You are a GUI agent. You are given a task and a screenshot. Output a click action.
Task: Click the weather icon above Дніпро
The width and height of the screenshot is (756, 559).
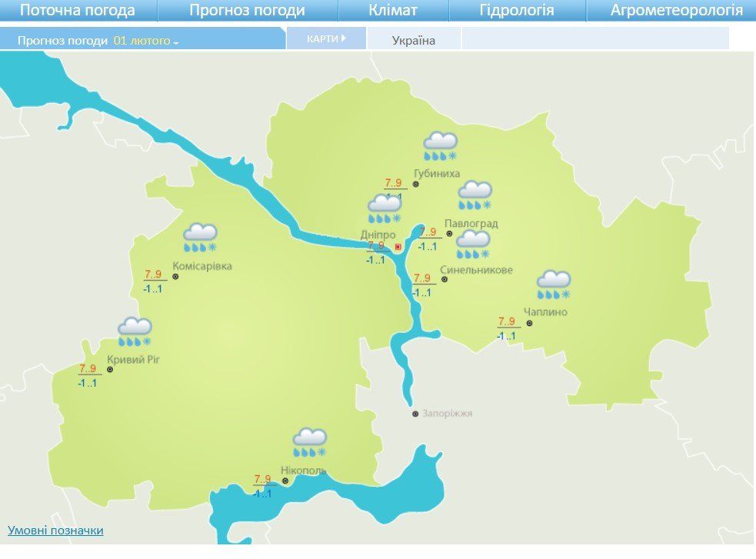(x=385, y=208)
